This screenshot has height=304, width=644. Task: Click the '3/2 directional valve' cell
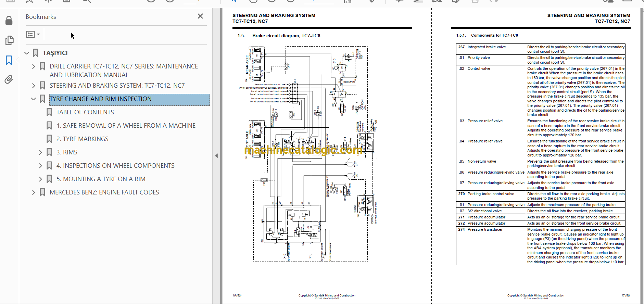[x=496, y=211]
